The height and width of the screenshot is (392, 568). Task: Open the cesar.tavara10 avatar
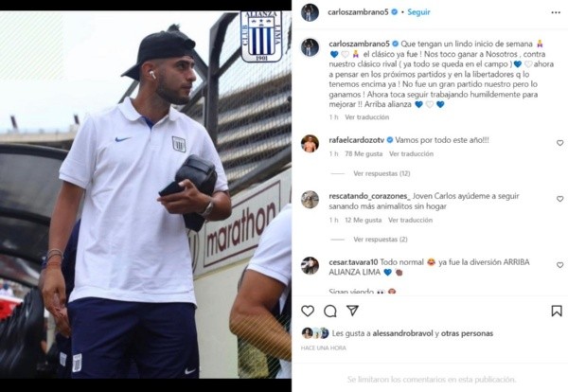311,265
